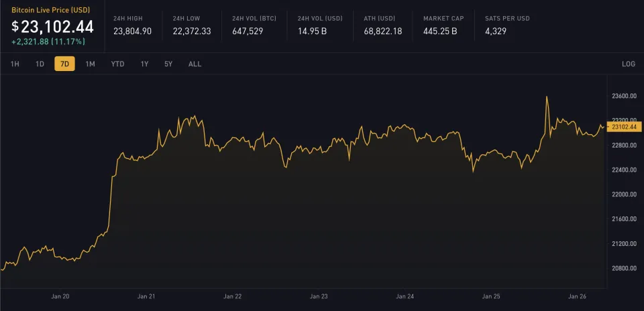Click the highlighted 7D range tab
644x311 pixels.
[x=64, y=64]
